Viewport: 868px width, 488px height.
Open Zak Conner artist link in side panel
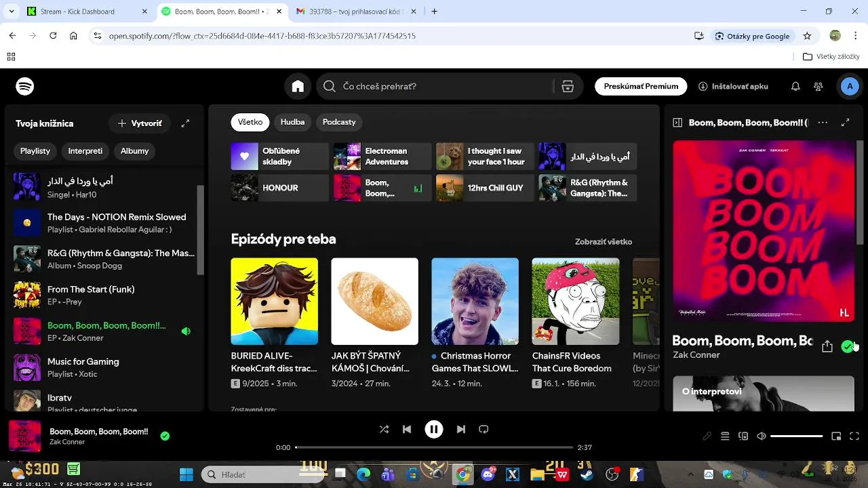[696, 355]
